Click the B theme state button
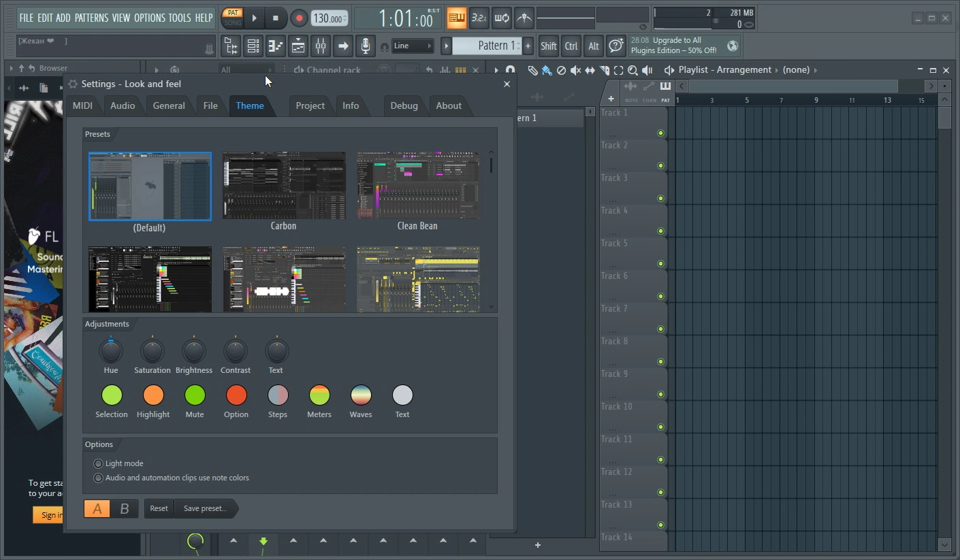960x560 pixels. (x=125, y=508)
